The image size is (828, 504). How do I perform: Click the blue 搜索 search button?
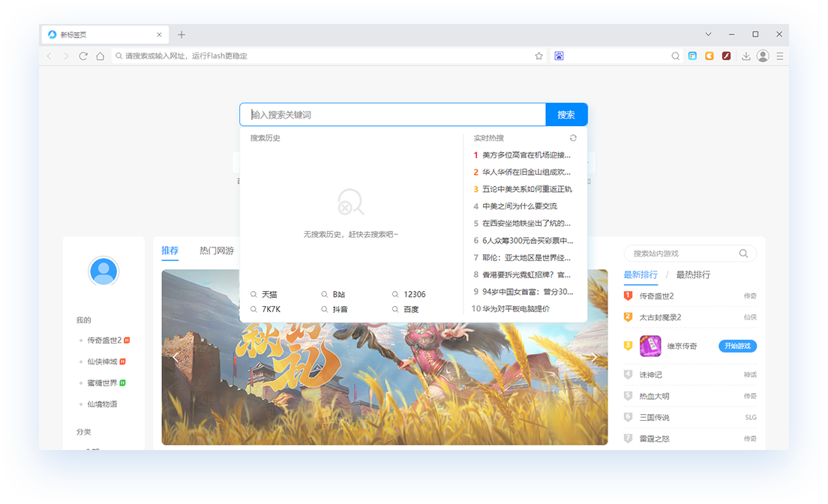[567, 114]
